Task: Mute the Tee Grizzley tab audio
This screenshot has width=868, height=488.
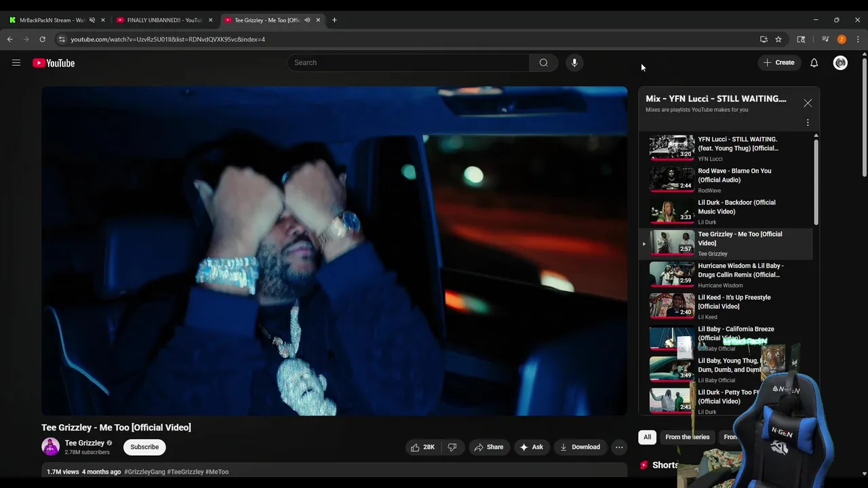Action: pyautogui.click(x=307, y=20)
